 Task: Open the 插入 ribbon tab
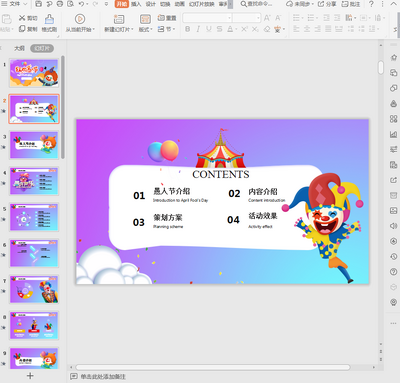point(136,4)
